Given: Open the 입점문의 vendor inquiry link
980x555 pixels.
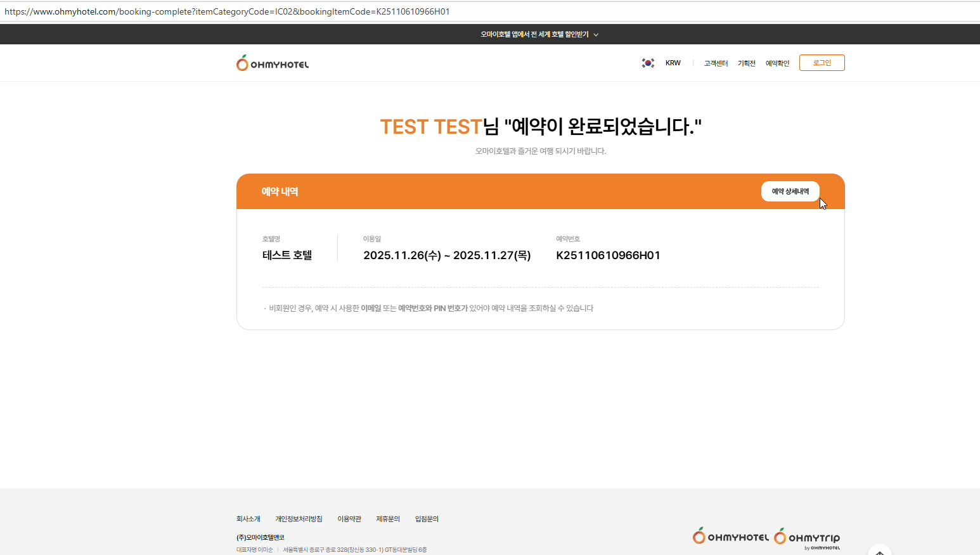Looking at the screenshot, I should pyautogui.click(x=427, y=519).
